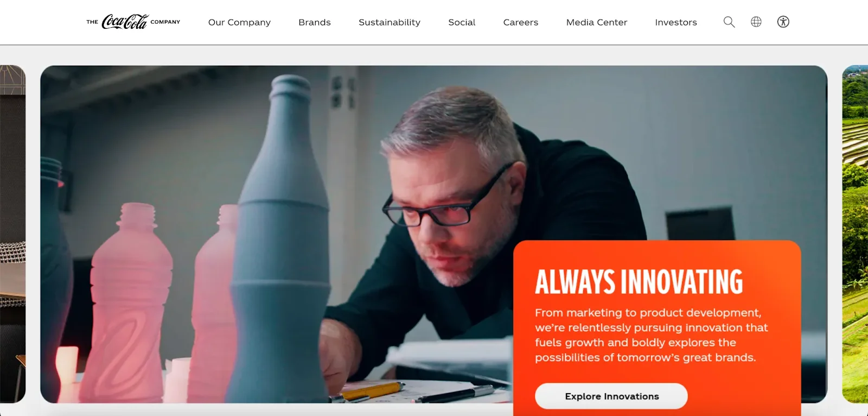Open the Media Center menu
The image size is (868, 416).
pyautogui.click(x=597, y=22)
